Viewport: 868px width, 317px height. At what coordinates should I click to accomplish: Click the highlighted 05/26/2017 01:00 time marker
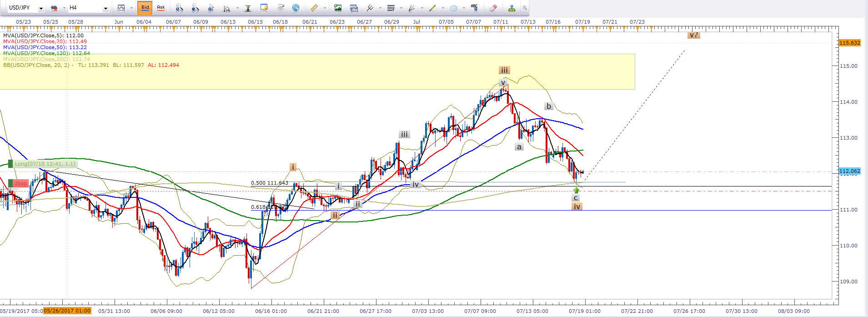click(67, 311)
